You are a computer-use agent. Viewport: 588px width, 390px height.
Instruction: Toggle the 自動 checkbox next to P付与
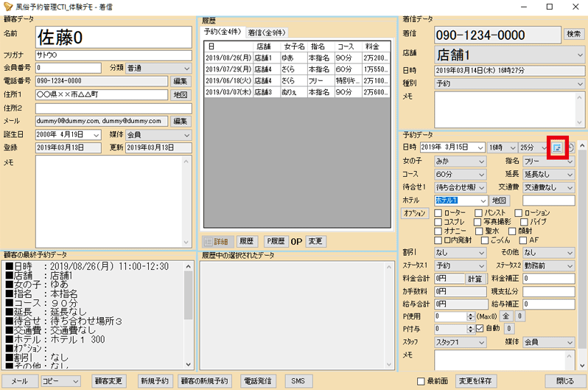pyautogui.click(x=480, y=329)
